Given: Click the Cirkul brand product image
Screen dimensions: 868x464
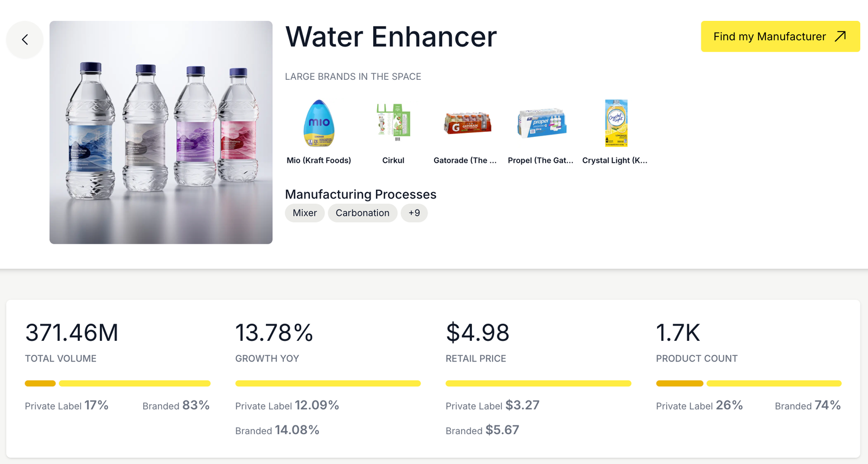Looking at the screenshot, I should click(393, 123).
